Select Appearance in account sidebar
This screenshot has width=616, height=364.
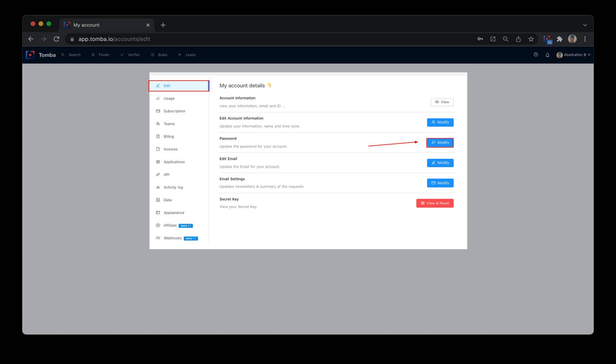coord(179,212)
